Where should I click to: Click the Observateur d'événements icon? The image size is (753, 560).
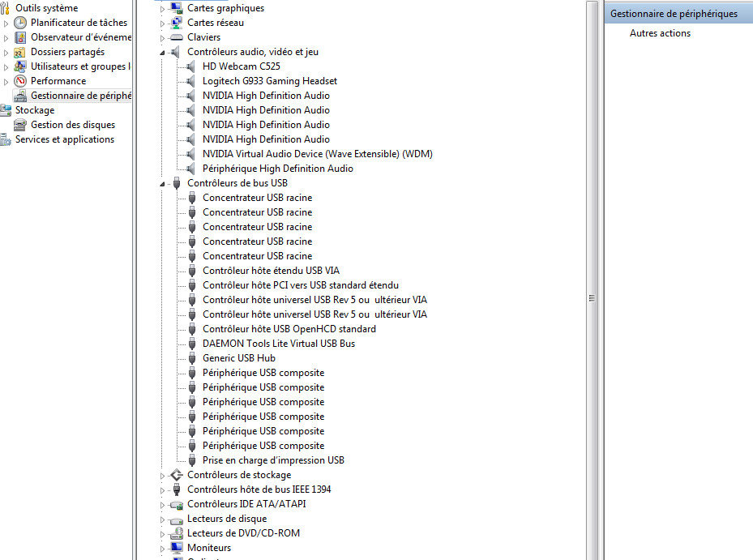tap(20, 37)
